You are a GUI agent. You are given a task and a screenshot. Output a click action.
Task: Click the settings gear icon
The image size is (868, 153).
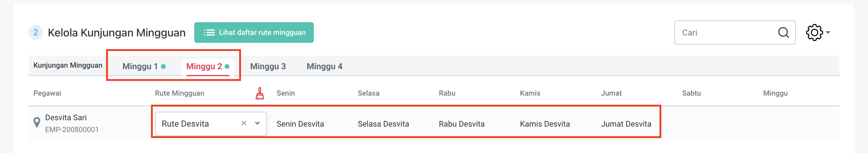[814, 33]
